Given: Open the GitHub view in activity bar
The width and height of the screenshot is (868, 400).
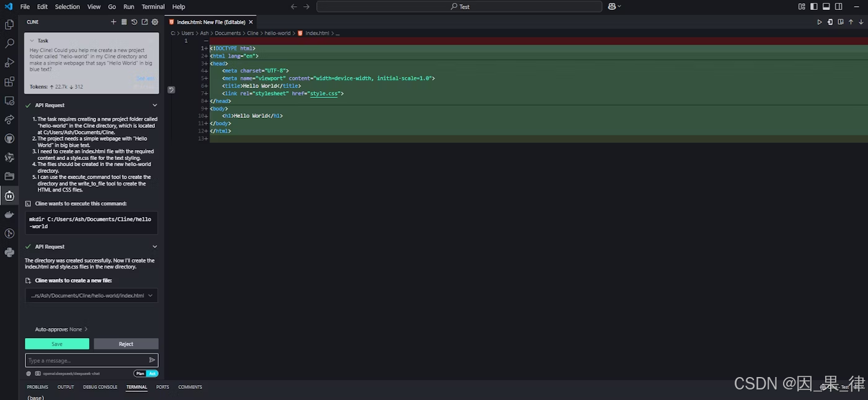Looking at the screenshot, I should pos(9,138).
